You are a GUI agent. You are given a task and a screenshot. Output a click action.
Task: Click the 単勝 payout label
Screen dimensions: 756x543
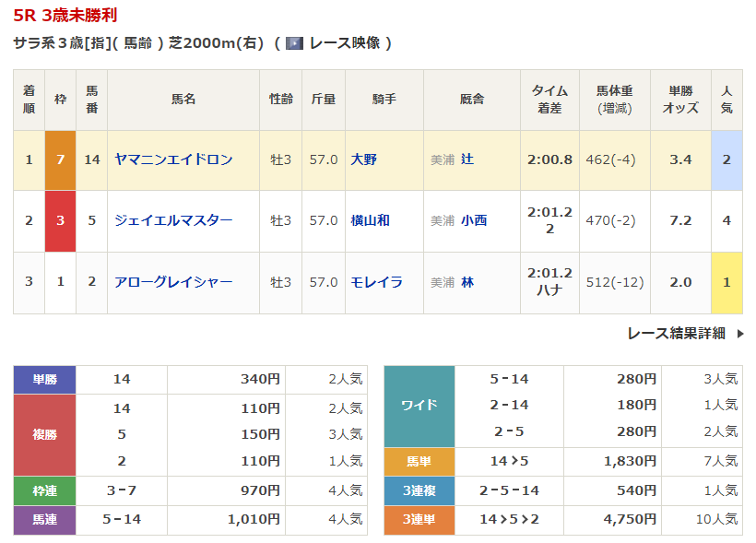tap(44, 379)
